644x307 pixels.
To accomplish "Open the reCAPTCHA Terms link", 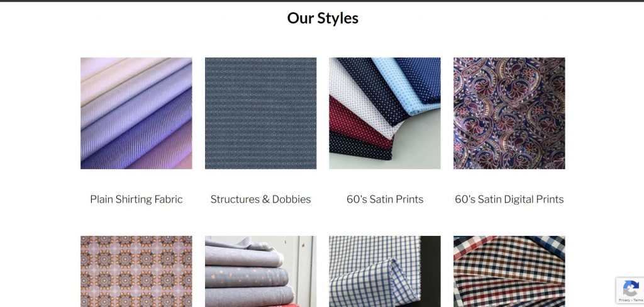I will (x=638, y=300).
